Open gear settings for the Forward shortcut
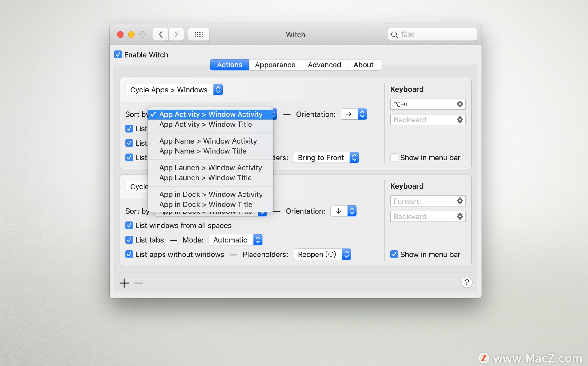The image size is (588, 366). point(460,201)
